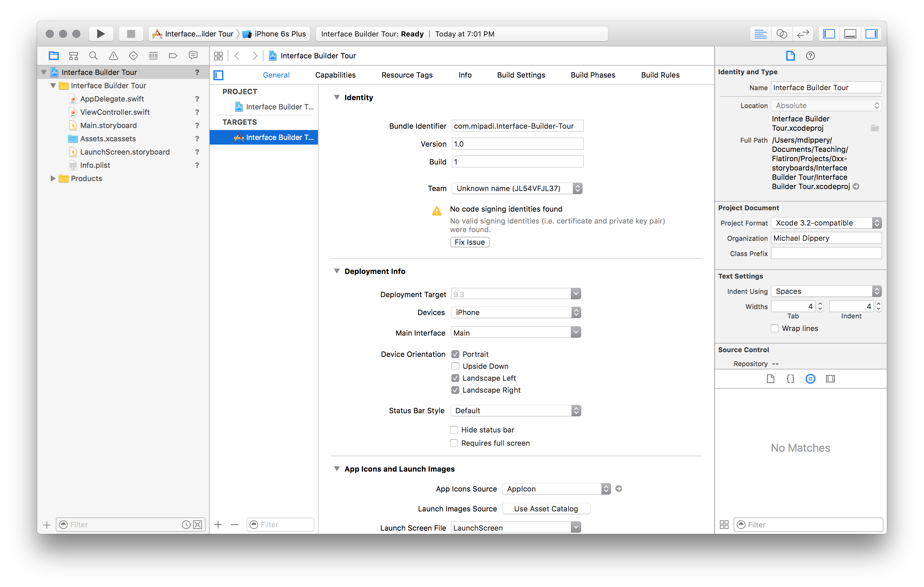
Task: Switch to the Capabilities tab
Action: 335,75
